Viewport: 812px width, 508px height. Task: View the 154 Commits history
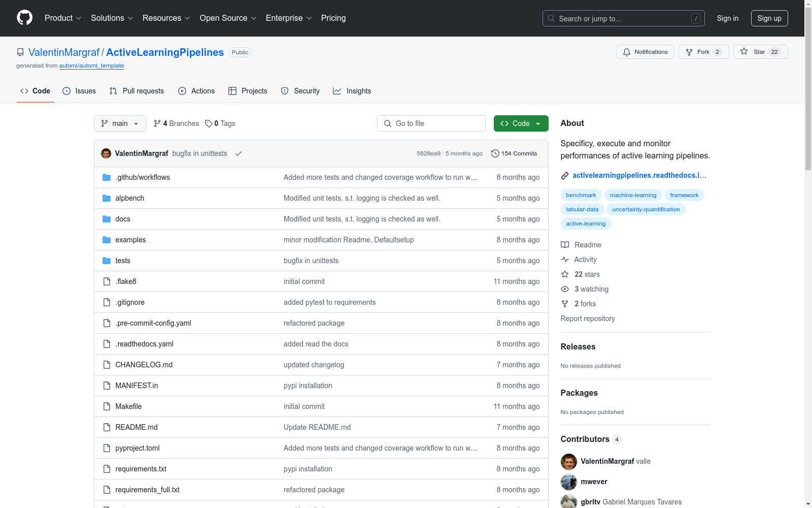514,153
